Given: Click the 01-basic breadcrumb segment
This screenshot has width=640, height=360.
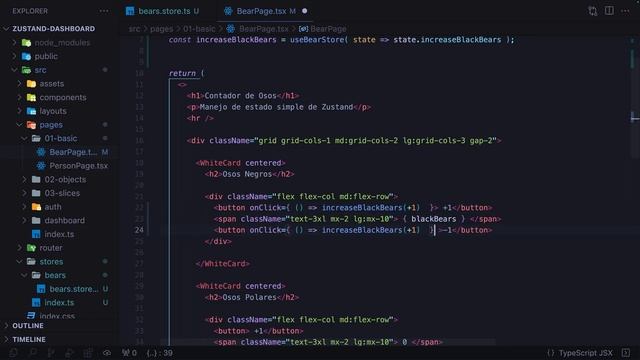Looking at the screenshot, I should 199,29.
